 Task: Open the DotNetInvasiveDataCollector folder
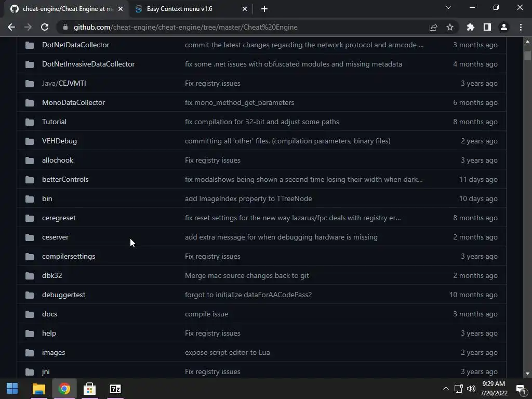click(x=88, y=64)
